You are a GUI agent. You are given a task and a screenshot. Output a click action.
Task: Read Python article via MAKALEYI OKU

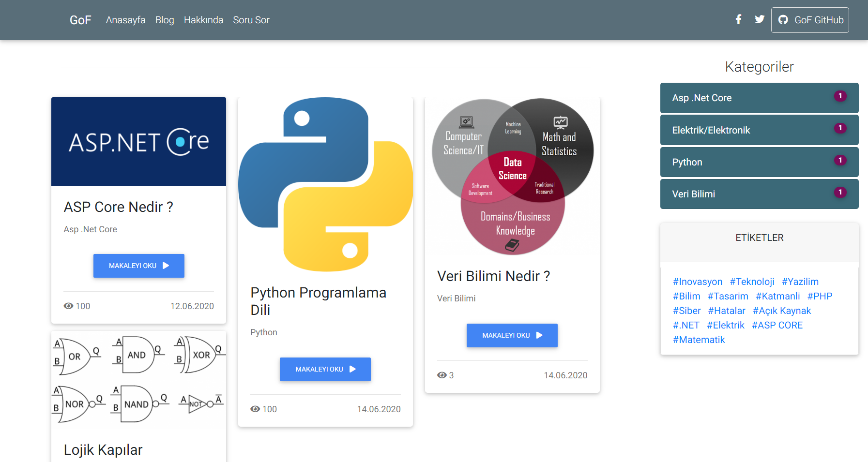point(325,369)
